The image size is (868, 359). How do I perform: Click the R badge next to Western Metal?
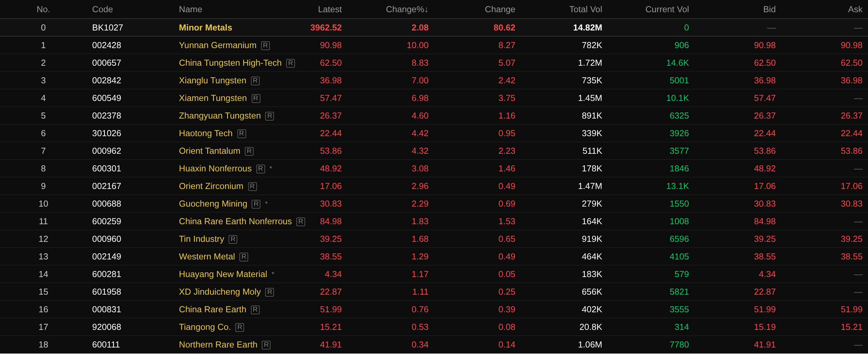point(244,257)
